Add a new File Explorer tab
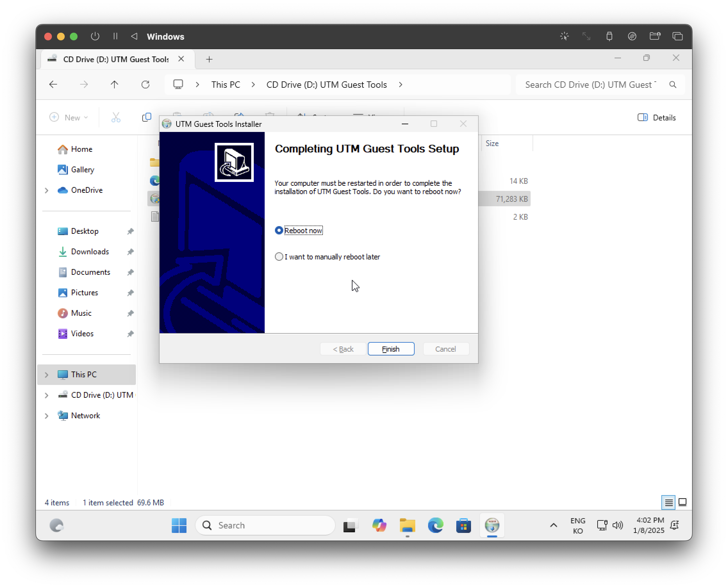Viewport: 728px width, 588px height. (210, 59)
